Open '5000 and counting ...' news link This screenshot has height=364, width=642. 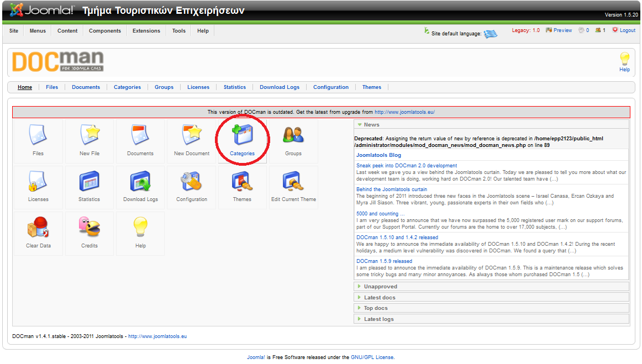(380, 213)
